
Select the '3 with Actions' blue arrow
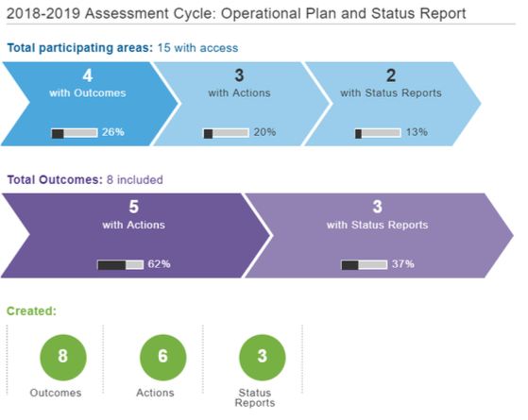[241, 104]
